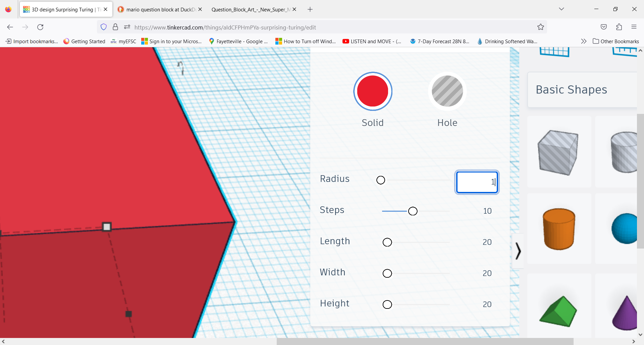The image size is (644, 345).
Task: Go forward one page
Action: coord(25,27)
